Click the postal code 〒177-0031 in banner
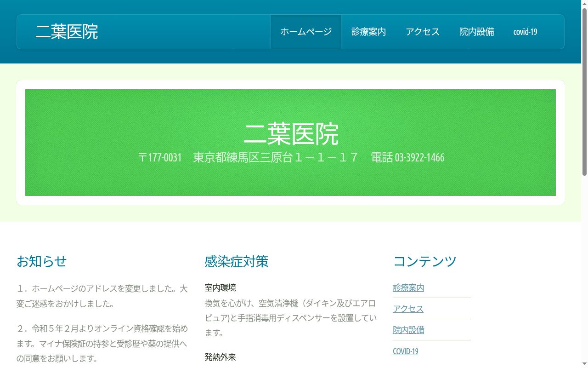588x368 pixels. (160, 158)
